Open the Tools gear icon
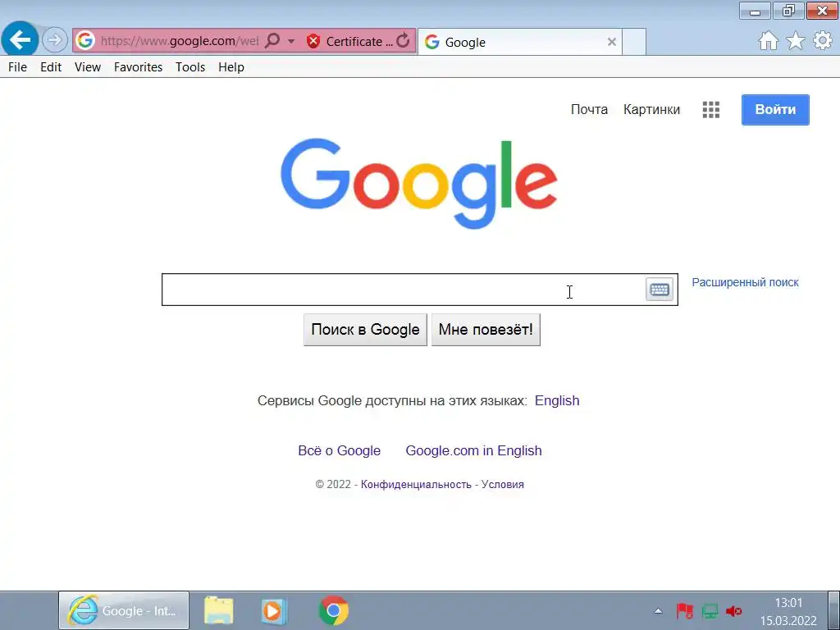 tap(823, 41)
